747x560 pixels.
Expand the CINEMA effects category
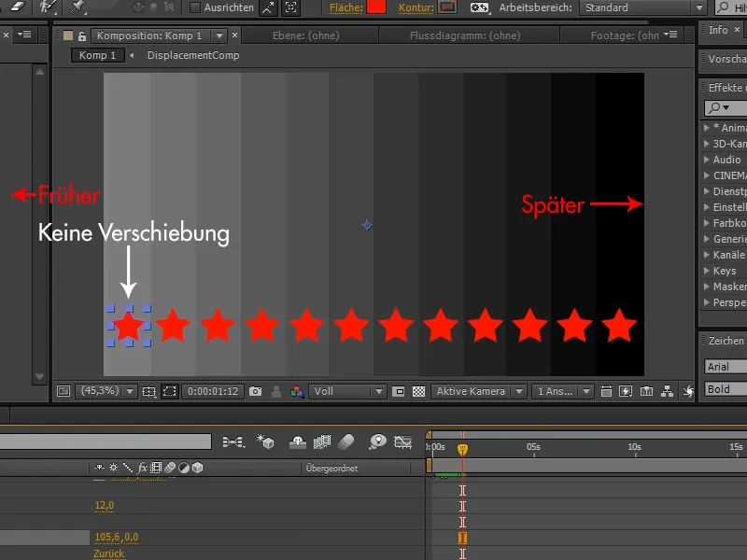[707, 175]
